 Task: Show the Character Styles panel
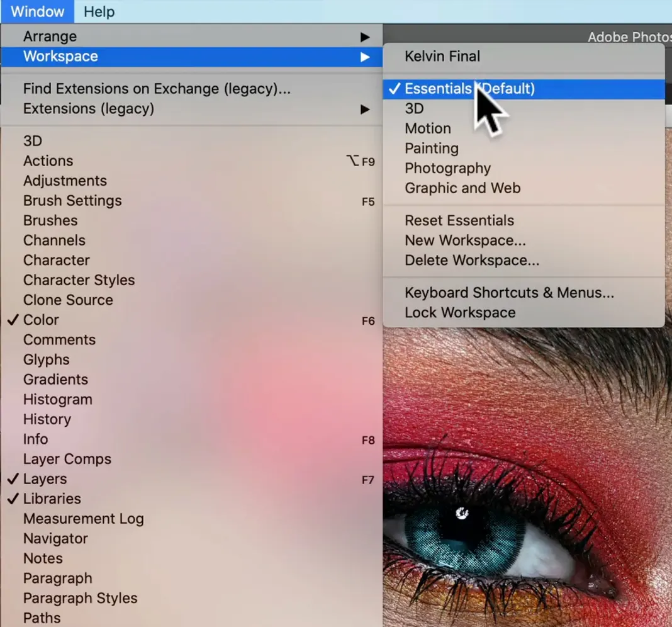pos(191,280)
